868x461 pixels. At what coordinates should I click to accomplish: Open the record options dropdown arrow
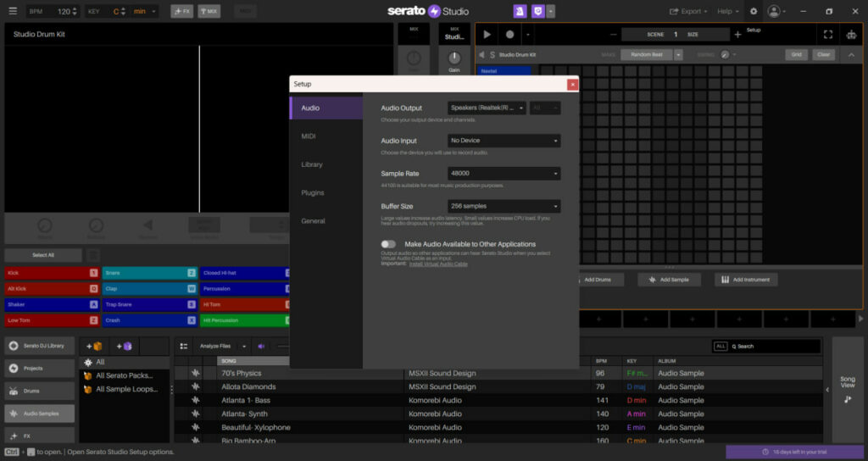coord(527,35)
